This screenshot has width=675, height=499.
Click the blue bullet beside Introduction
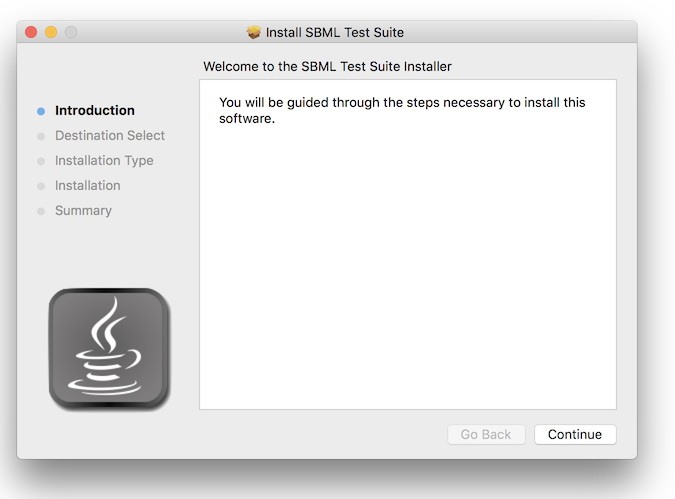click(x=41, y=111)
